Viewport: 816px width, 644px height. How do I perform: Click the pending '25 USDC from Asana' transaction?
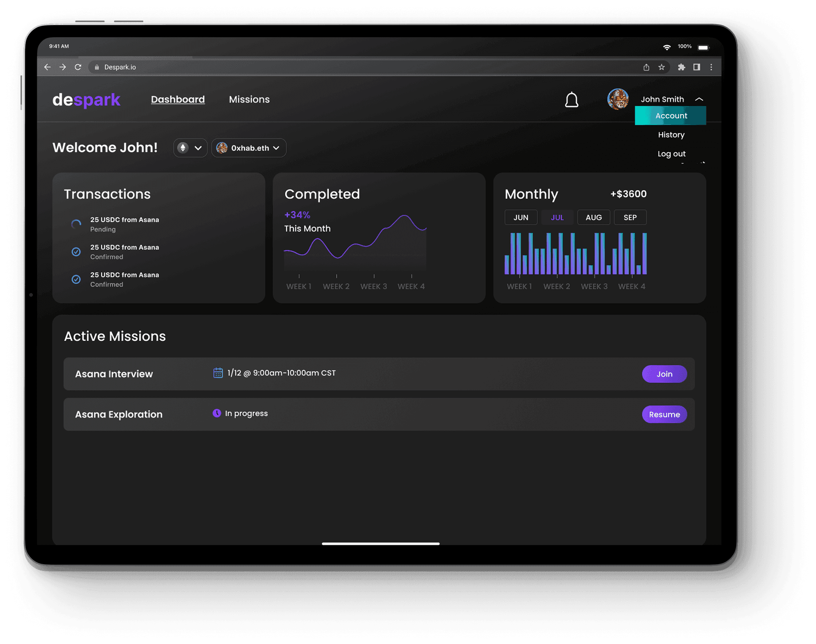pyautogui.click(x=124, y=224)
